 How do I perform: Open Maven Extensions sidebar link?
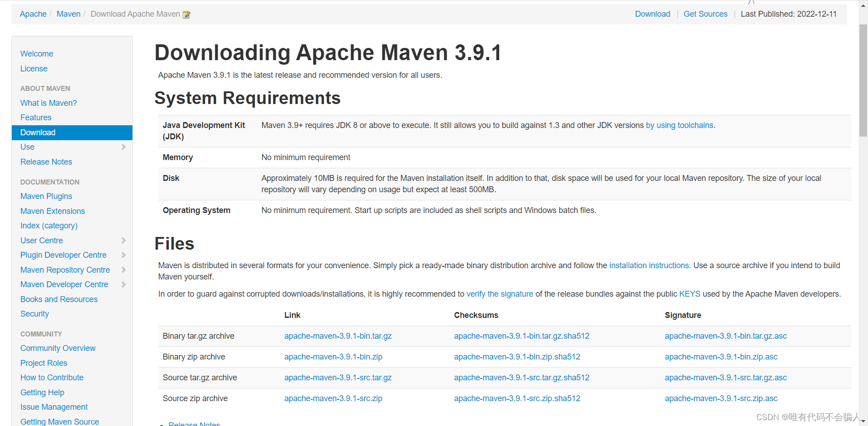pyautogui.click(x=52, y=211)
